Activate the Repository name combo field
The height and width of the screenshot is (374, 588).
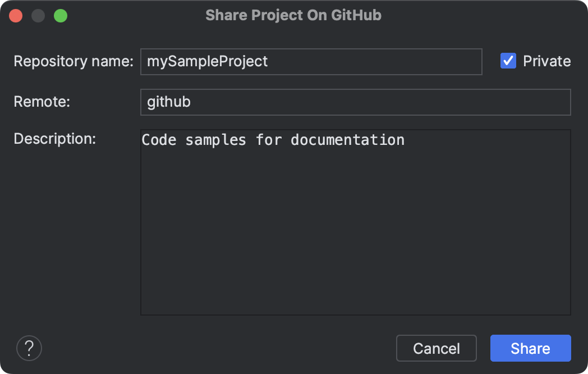[x=311, y=61]
